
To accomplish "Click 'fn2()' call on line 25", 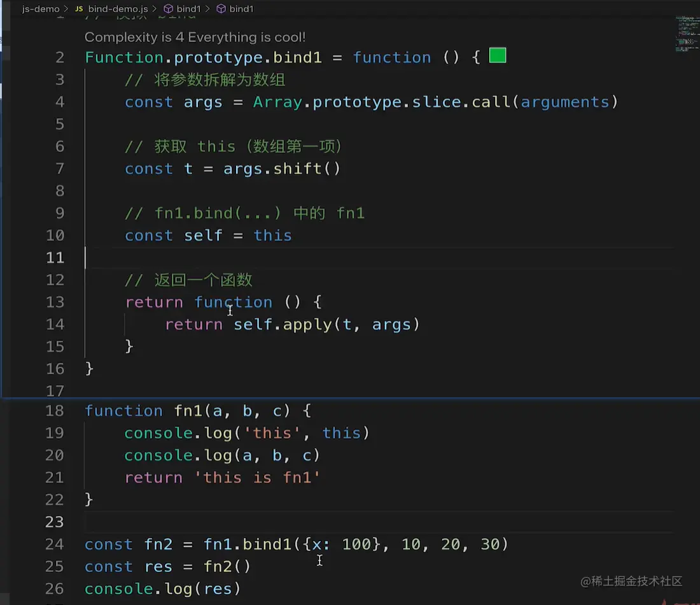I will (x=227, y=567).
